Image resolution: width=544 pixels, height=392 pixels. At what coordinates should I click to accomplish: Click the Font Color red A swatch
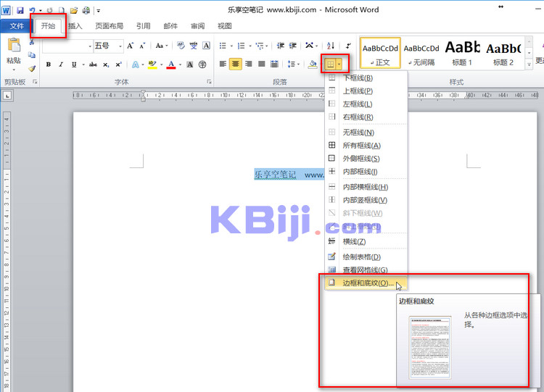pyautogui.click(x=171, y=64)
